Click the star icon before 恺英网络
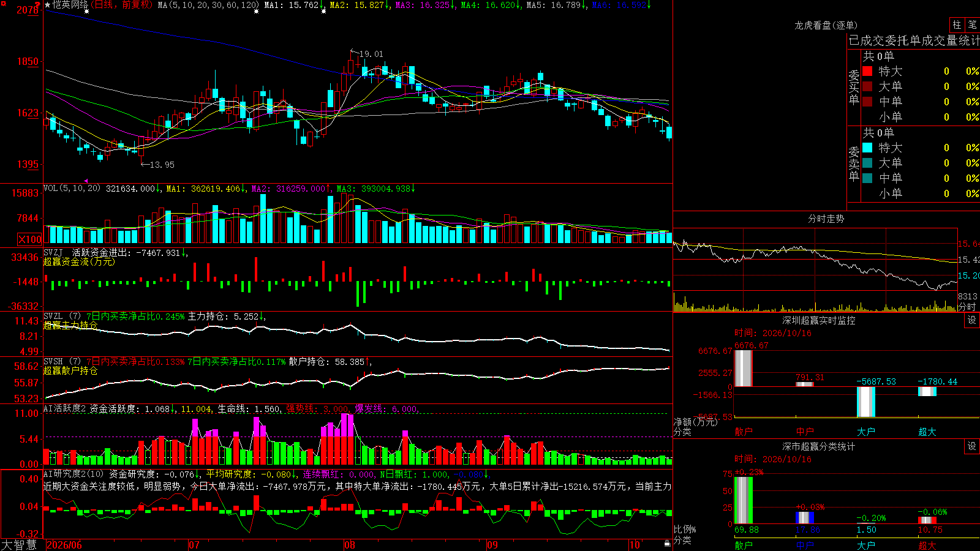Screen dimensions: 980x551 click(48, 5)
